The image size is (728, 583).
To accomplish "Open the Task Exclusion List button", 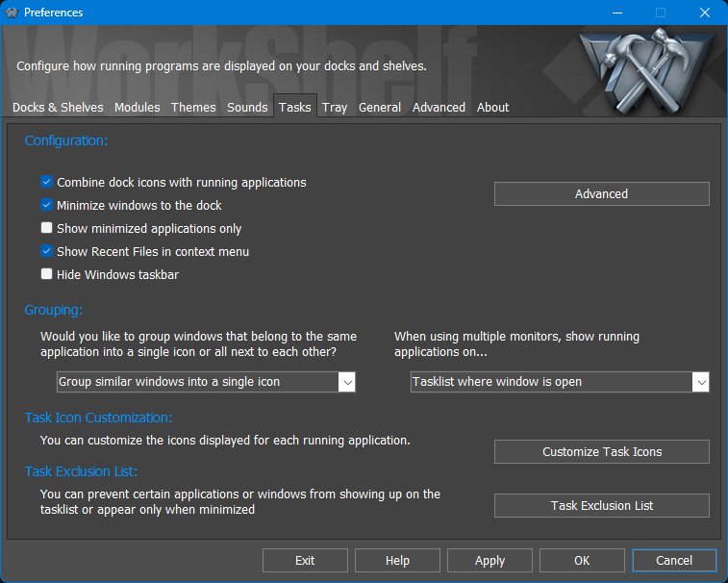I will (x=602, y=505).
